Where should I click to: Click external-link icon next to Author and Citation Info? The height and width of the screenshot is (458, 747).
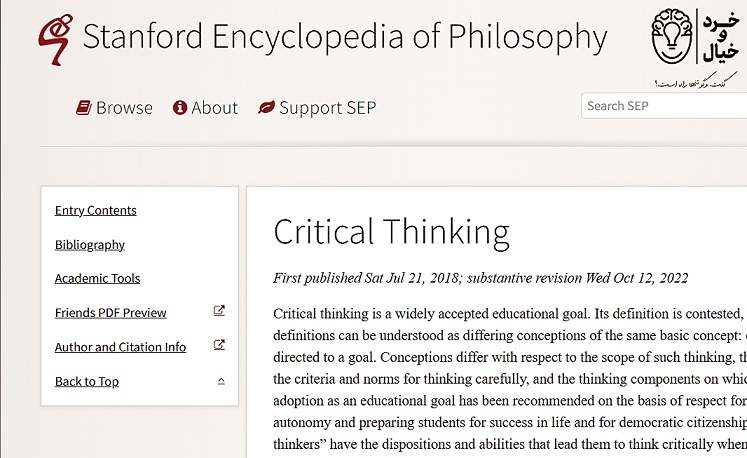(x=220, y=346)
